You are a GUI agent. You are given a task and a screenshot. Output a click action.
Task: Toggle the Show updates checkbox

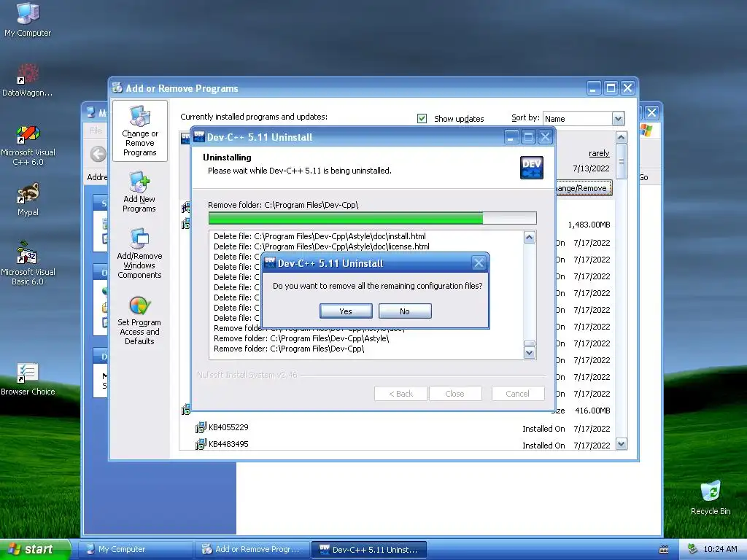[x=422, y=118]
